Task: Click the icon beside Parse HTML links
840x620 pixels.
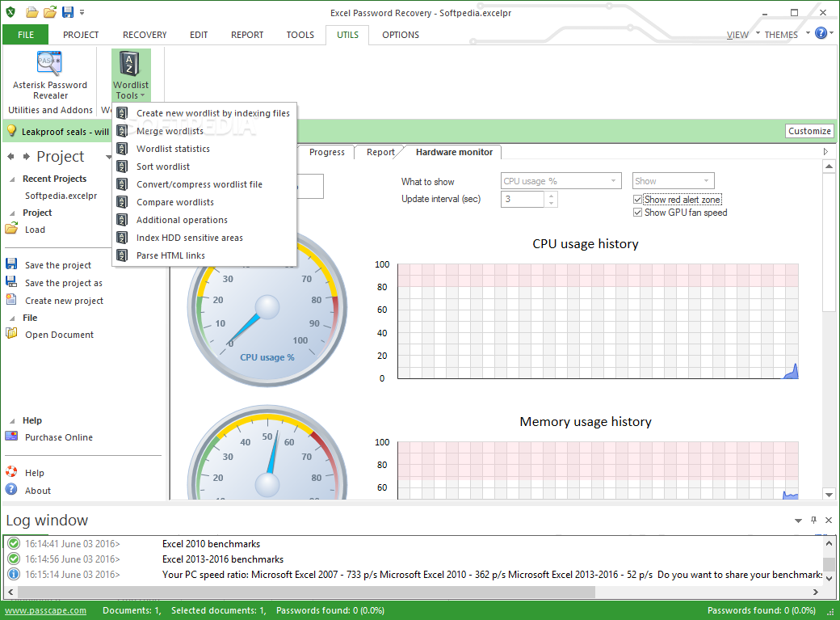Action: tap(122, 255)
